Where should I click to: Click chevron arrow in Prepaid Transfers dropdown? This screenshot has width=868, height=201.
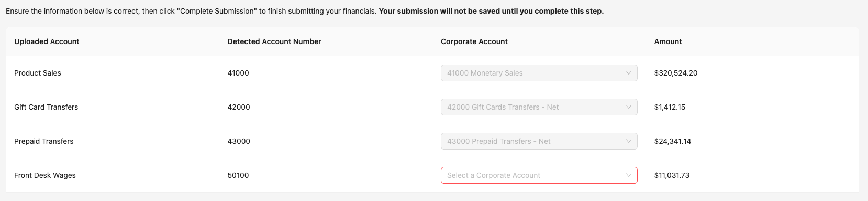click(628, 141)
